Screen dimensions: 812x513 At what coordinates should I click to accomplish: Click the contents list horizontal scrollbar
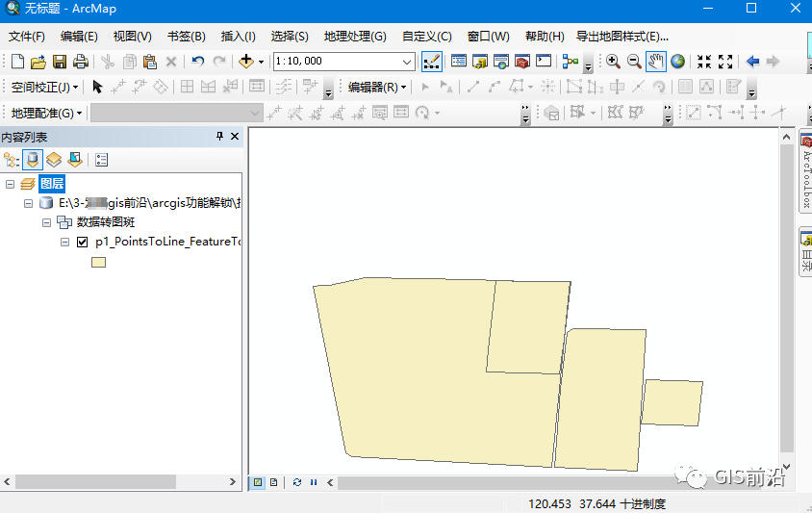[x=95, y=482]
